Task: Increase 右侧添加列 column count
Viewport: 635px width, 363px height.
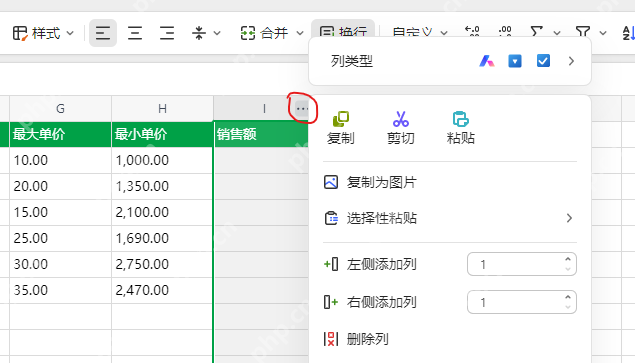Action: point(568,297)
